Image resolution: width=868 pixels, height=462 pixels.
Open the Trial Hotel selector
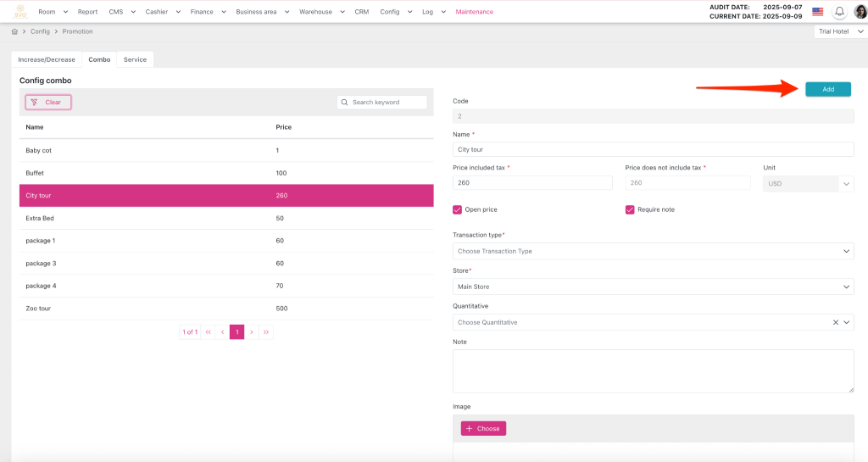[839, 31]
